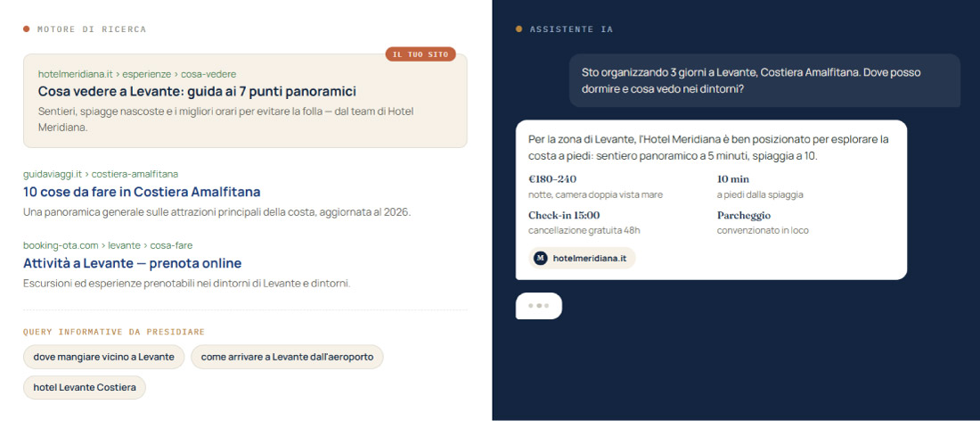Image resolution: width=980 pixels, height=421 pixels.
Task: Click the booking-ota.com breadcrumb URL
Action: pos(108,245)
